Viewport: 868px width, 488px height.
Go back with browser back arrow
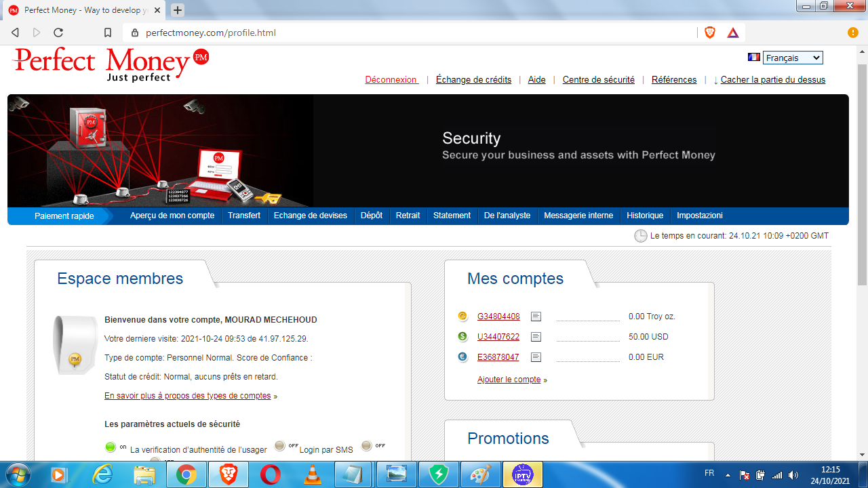pos(15,33)
